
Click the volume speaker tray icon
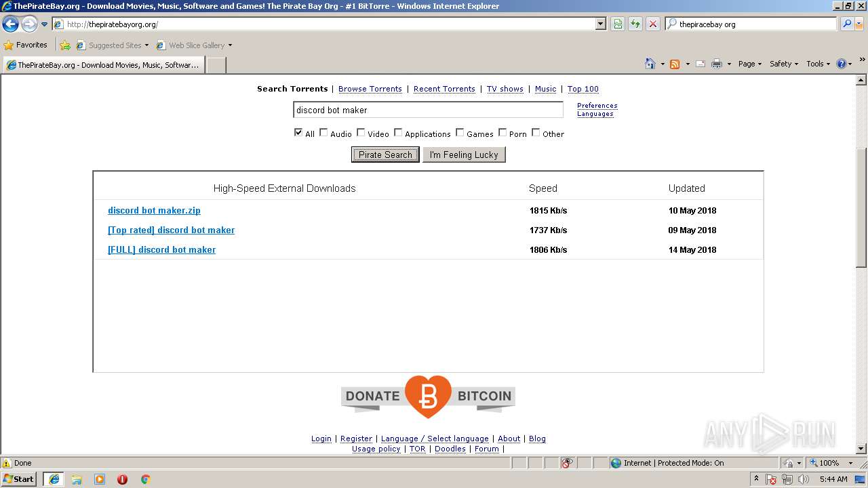coord(804,479)
